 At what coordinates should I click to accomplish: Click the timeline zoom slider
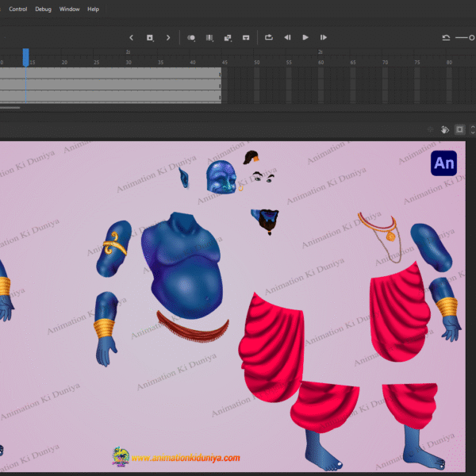[466, 37]
